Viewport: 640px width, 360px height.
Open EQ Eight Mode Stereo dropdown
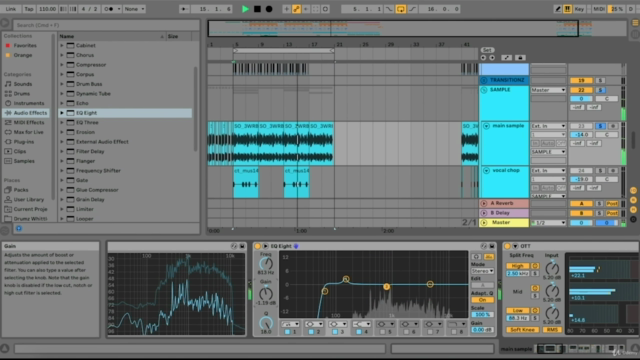[482, 271]
